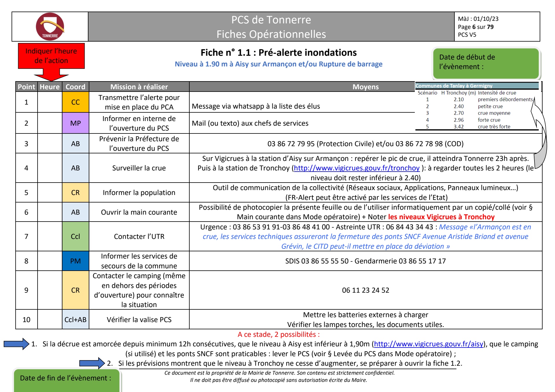555x392 pixels.
Task: Click the green "Date de début de l'évènement" box
Action: (486, 63)
